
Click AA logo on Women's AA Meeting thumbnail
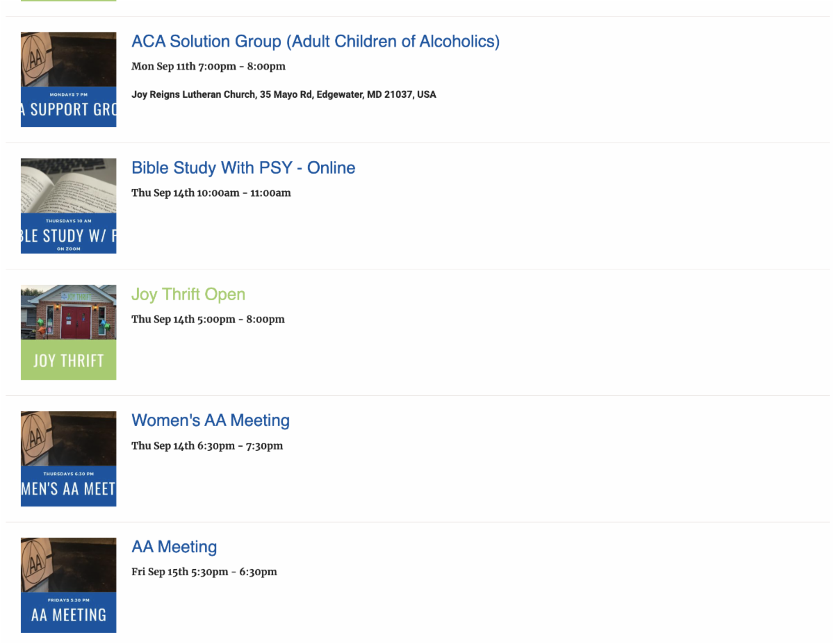[35, 436]
